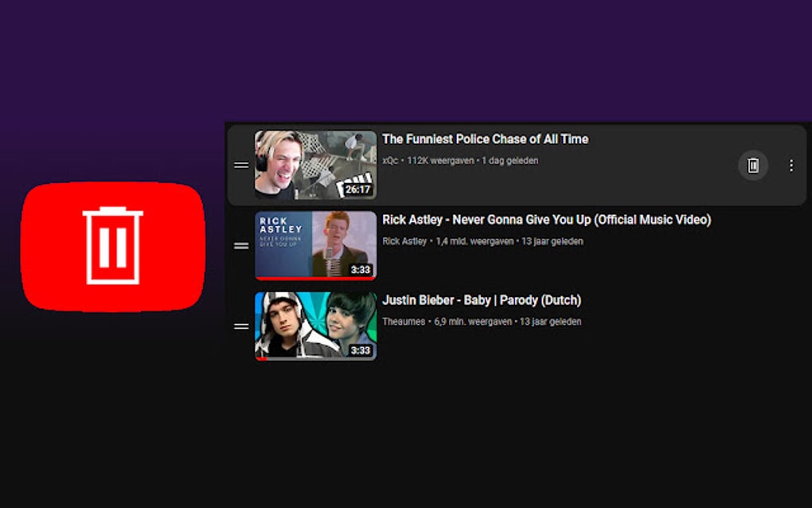Open Never Gonna Give You Up thumbnail
This screenshot has height=508, width=812.
pyautogui.click(x=315, y=245)
